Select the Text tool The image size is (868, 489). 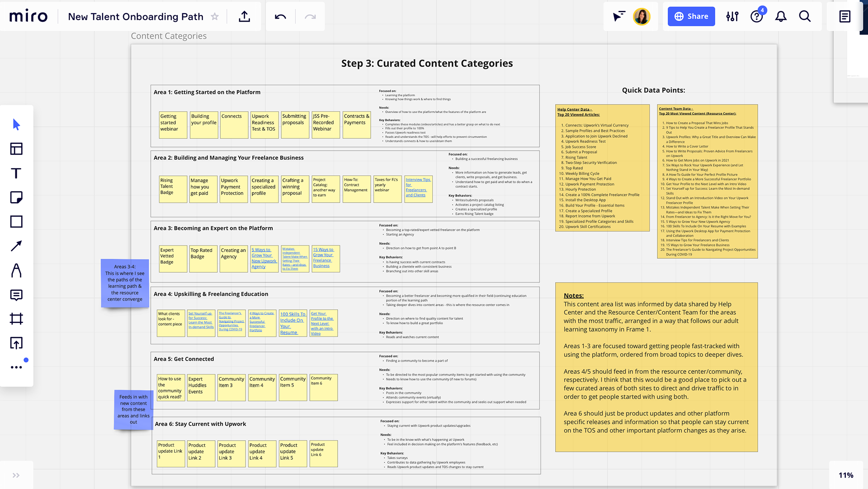coord(16,173)
